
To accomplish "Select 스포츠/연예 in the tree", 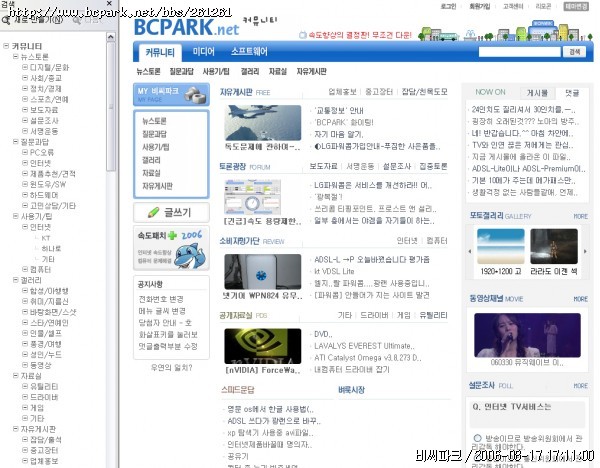I will click(49, 99).
